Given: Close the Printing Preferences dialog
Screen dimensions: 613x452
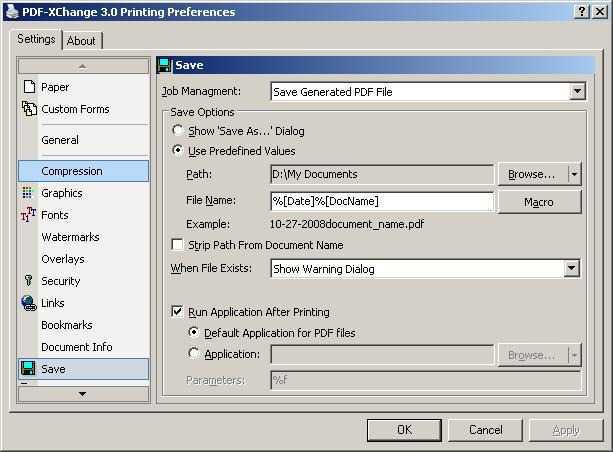Looking at the screenshot, I should tap(600, 12).
